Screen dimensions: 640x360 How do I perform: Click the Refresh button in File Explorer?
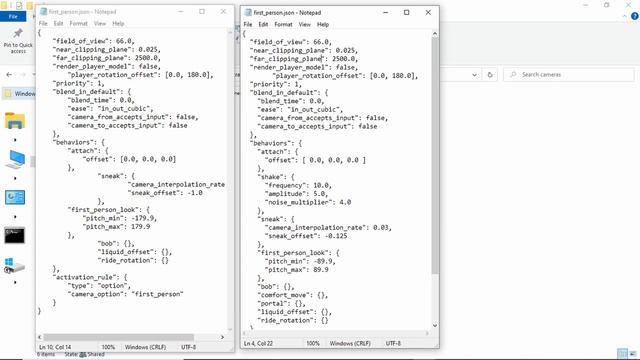pos(490,75)
